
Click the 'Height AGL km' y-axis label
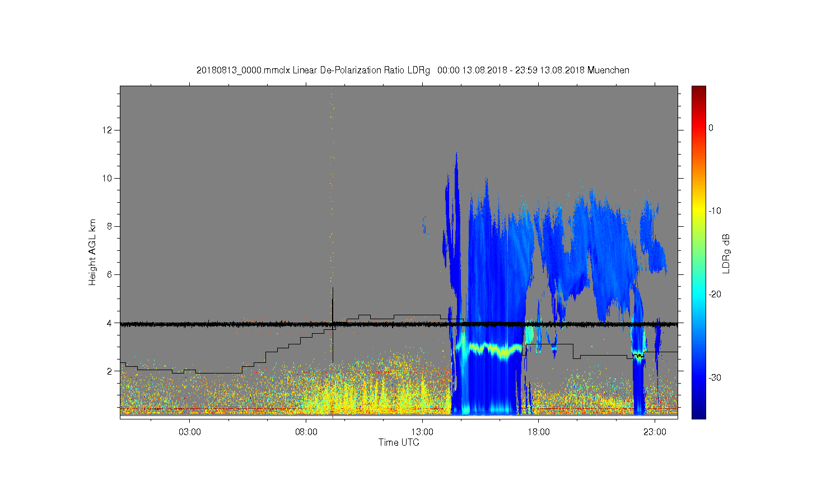pos(92,252)
